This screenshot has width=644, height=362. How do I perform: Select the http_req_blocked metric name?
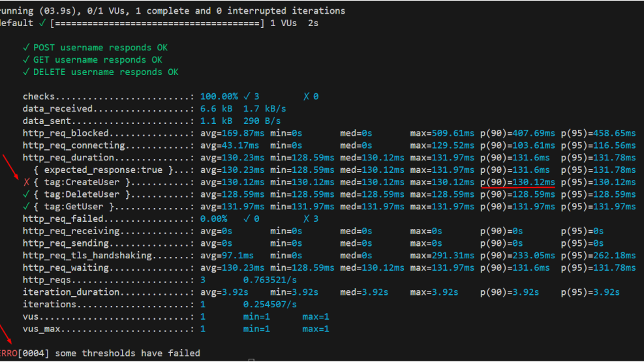click(x=66, y=134)
